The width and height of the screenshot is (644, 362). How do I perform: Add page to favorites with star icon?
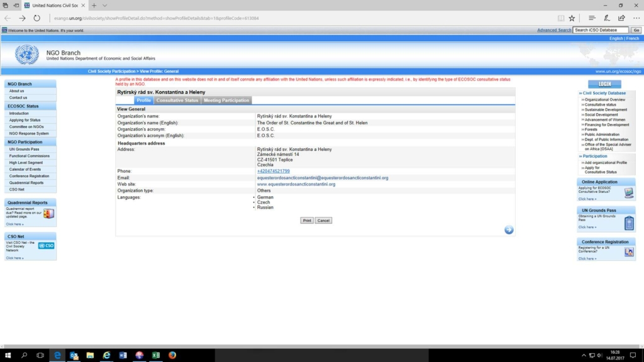coord(572,18)
